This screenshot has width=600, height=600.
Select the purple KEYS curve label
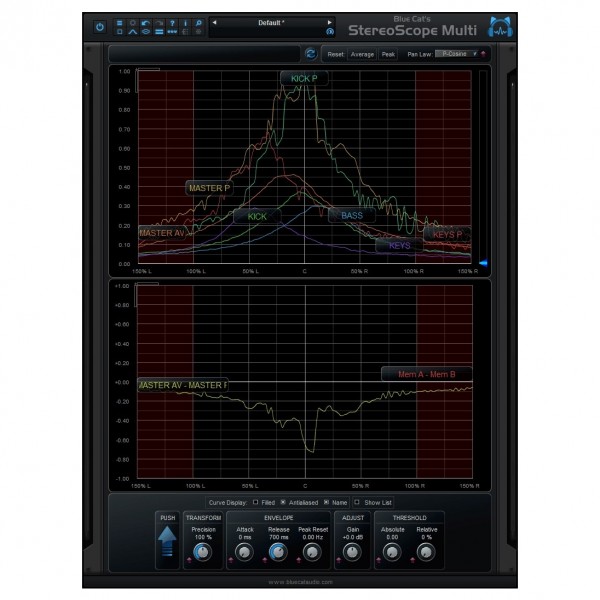tap(399, 245)
